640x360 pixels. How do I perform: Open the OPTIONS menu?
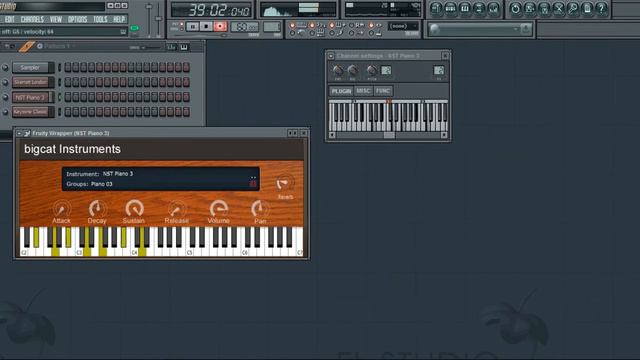coord(78,19)
